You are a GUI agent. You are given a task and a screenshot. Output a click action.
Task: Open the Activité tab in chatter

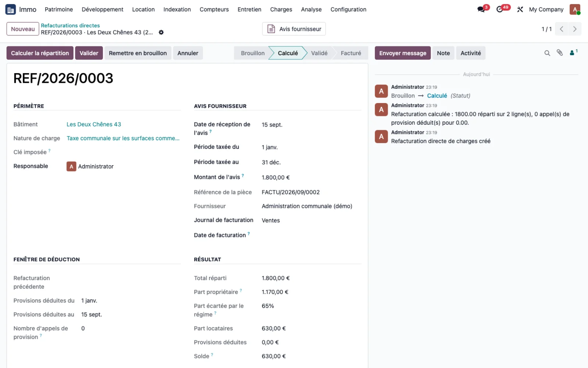[471, 53]
